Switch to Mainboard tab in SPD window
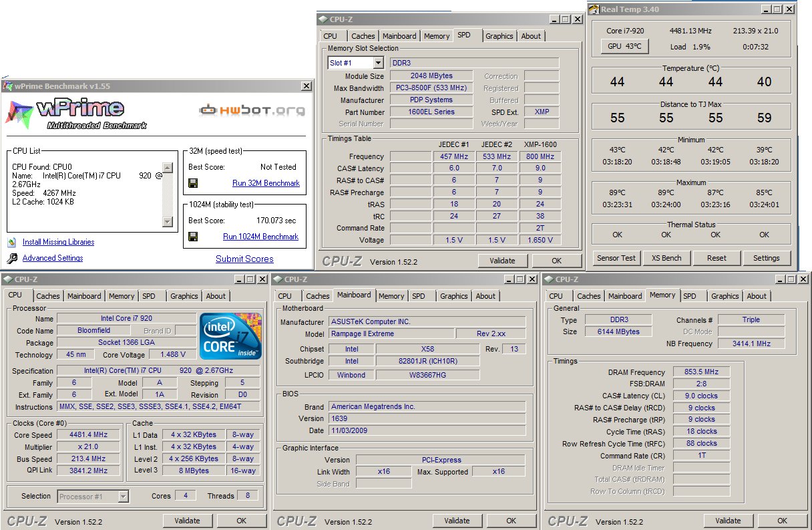This screenshot has width=812, height=530. click(399, 36)
